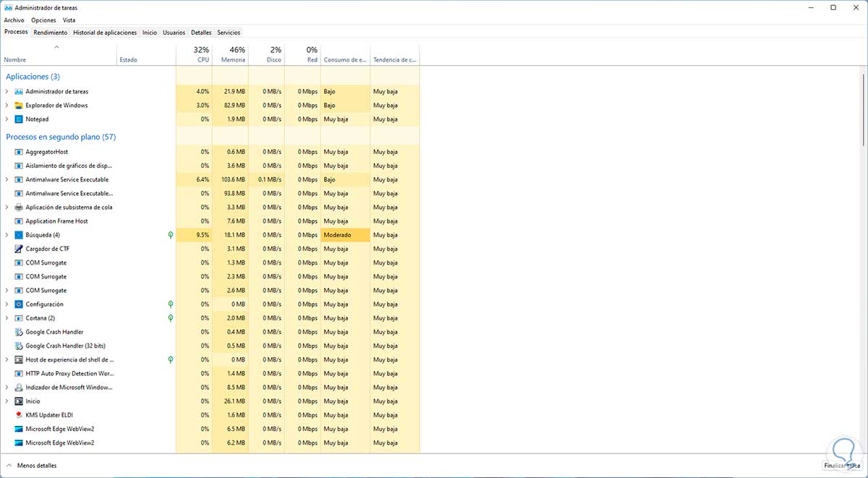Image resolution: width=868 pixels, height=478 pixels.
Task: Open the Servicios tab
Action: pos(229,33)
